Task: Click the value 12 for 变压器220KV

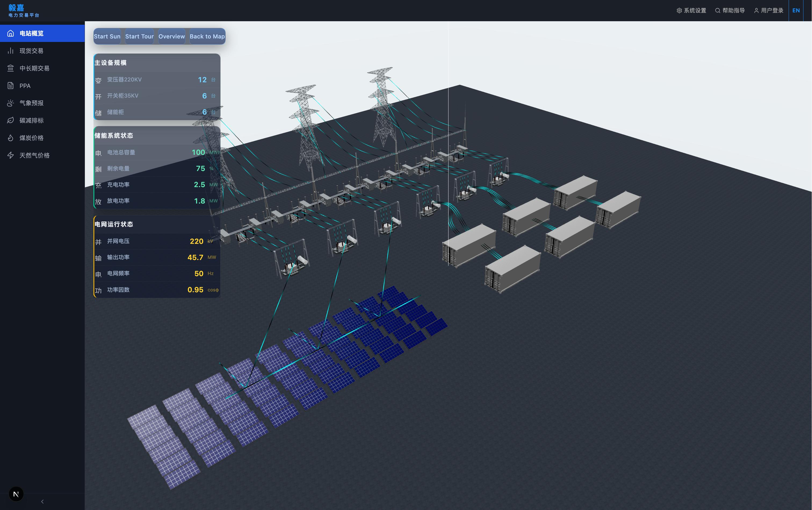Action: click(x=202, y=80)
